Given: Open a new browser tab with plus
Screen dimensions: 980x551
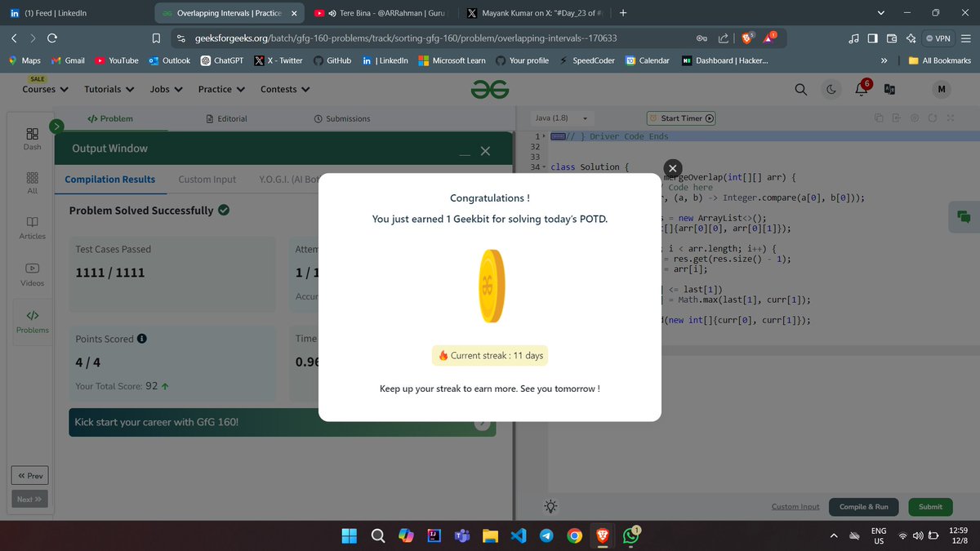Looking at the screenshot, I should (x=623, y=13).
